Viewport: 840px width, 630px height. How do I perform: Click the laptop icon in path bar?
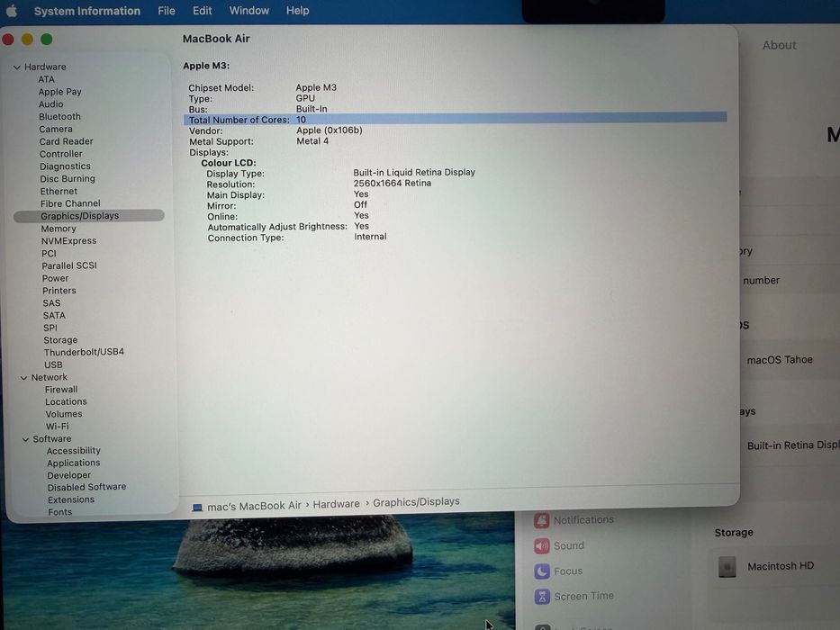point(197,508)
